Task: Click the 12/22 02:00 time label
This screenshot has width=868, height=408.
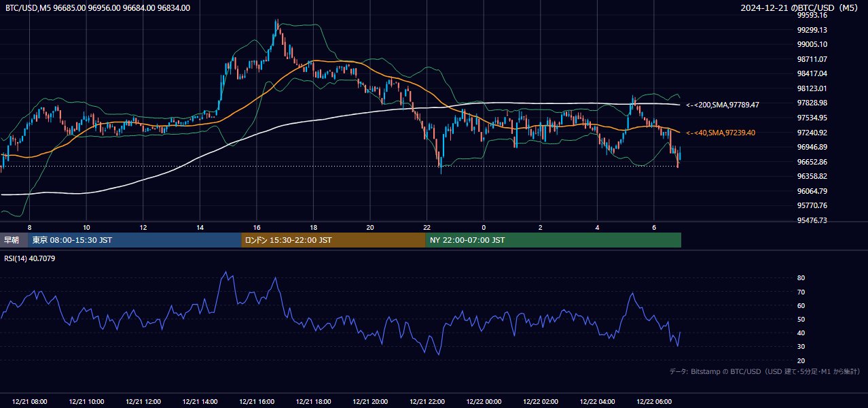Action: pyautogui.click(x=541, y=402)
